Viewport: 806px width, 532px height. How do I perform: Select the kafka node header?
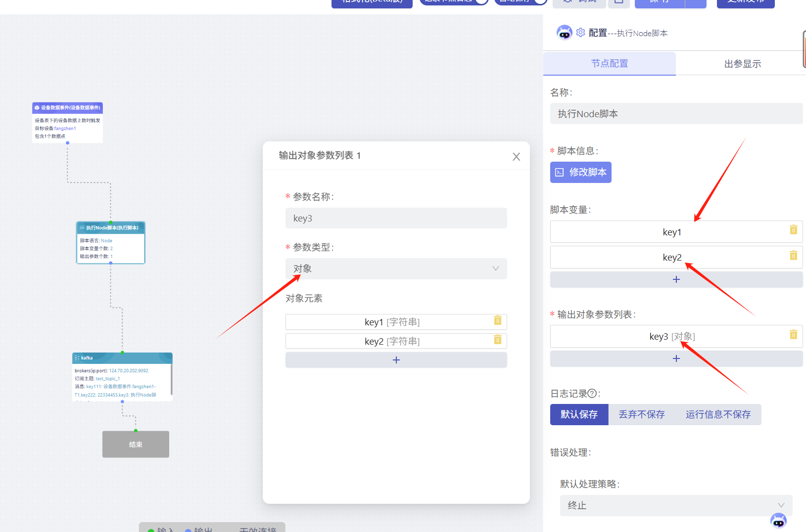point(122,357)
